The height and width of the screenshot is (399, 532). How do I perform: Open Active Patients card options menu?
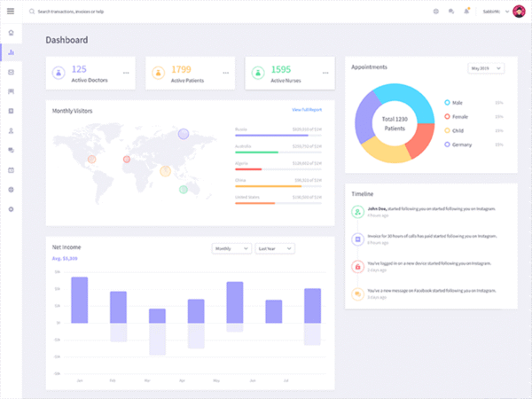pos(226,73)
